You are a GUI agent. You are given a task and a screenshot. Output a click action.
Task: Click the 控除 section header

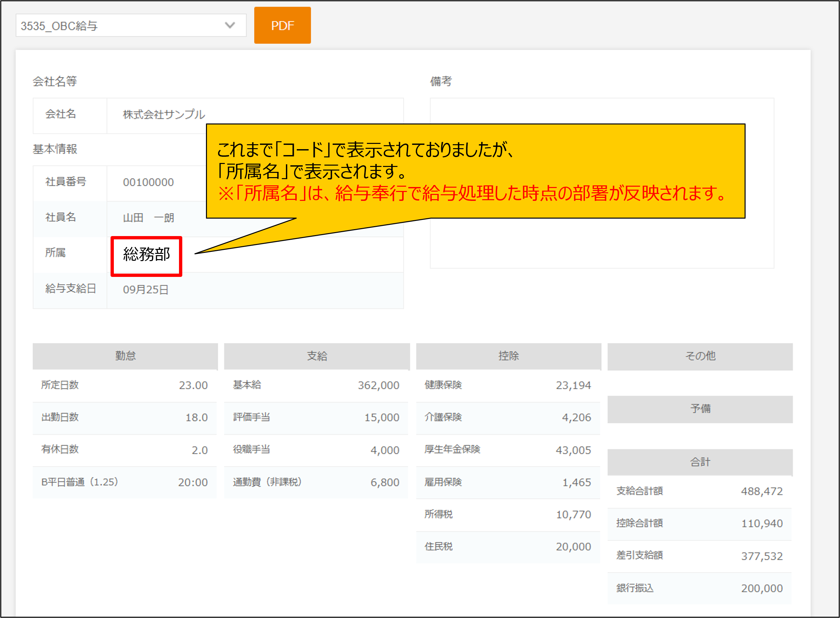508,356
